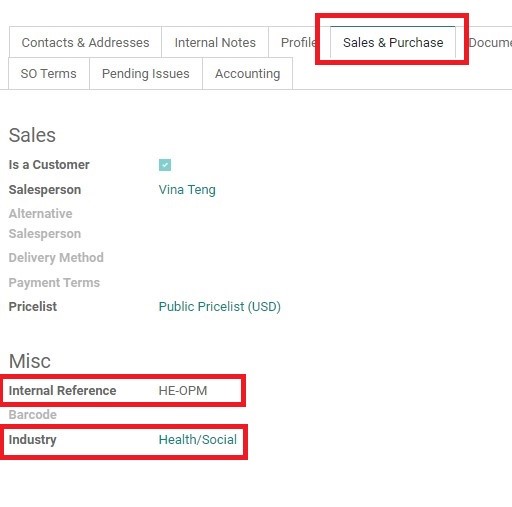
Task: Open salesperson Vina Teng link
Action: click(187, 190)
